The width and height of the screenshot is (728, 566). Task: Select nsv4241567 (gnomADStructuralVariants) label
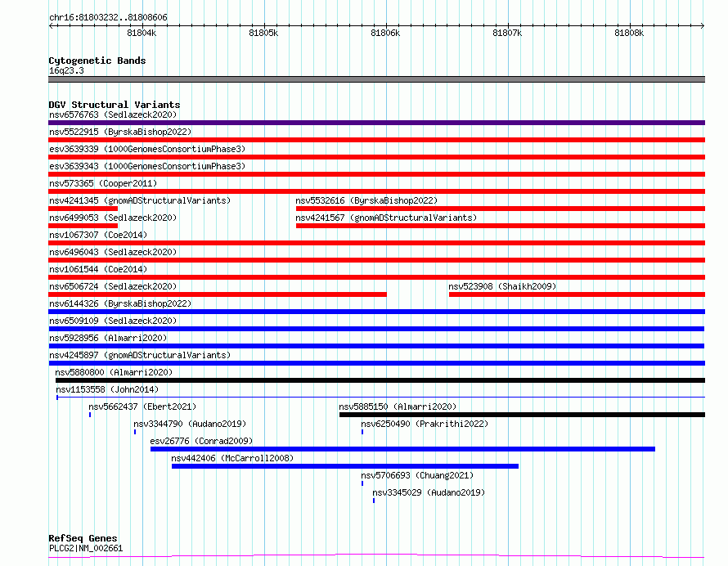pyautogui.click(x=386, y=218)
